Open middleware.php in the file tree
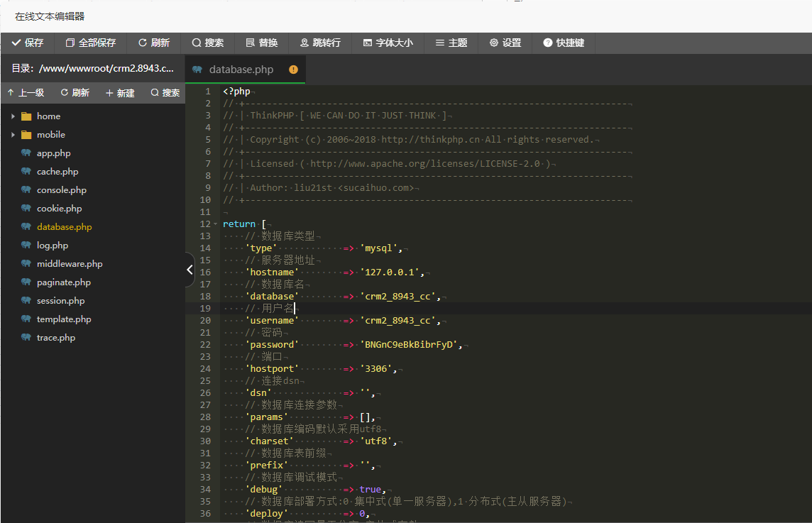The image size is (812, 523). pos(70,264)
